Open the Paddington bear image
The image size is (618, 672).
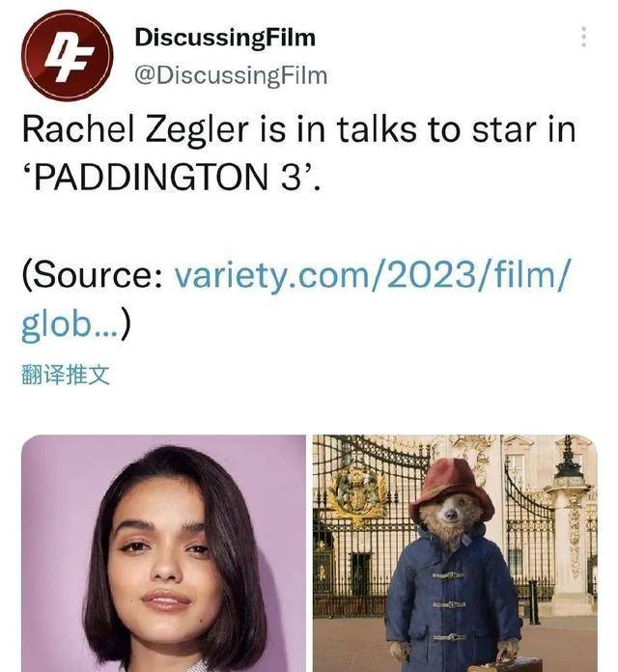click(x=455, y=553)
